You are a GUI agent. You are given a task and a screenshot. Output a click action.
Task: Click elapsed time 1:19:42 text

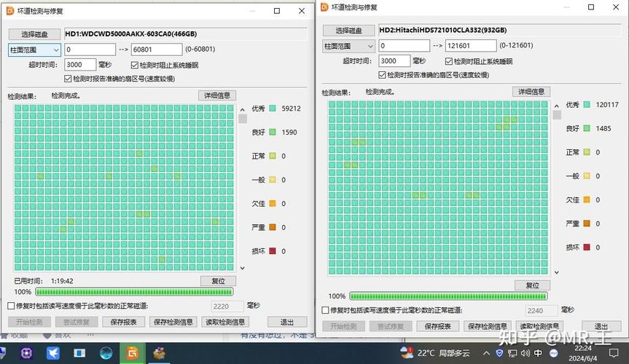tap(62, 281)
